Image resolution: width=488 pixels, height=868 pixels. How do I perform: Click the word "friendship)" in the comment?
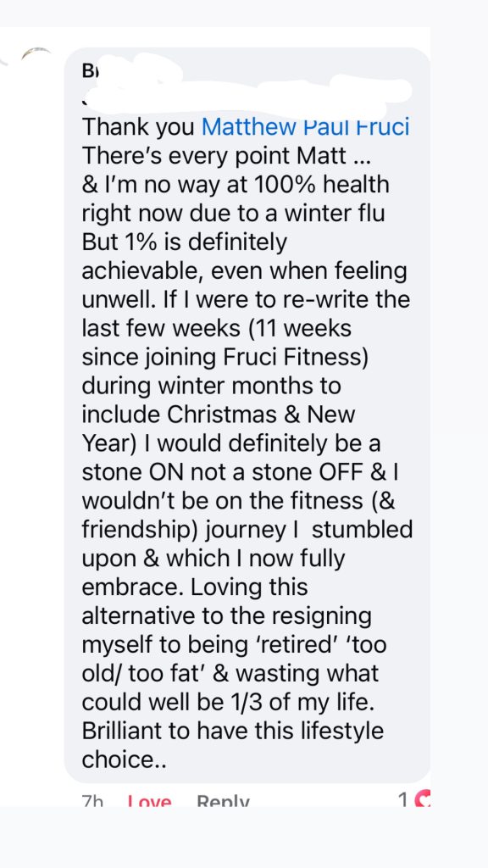click(x=141, y=530)
